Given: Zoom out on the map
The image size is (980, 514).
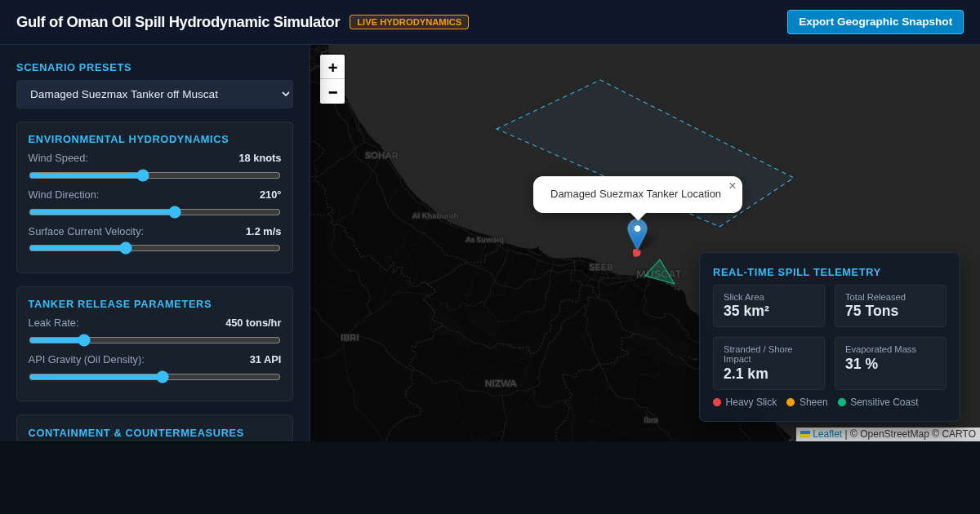Looking at the screenshot, I should click(332, 91).
